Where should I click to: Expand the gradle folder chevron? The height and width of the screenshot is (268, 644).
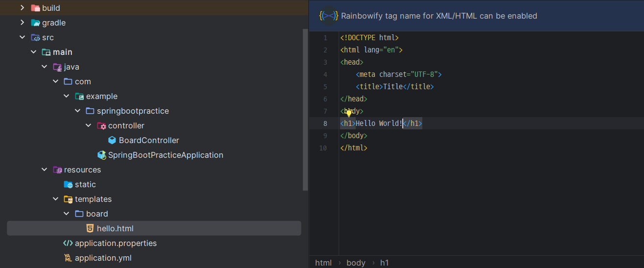22,23
